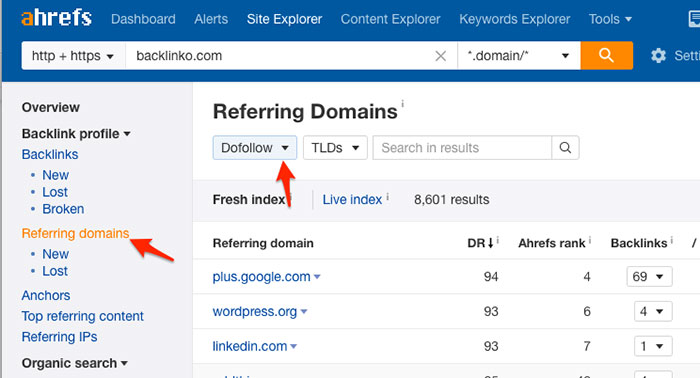
Task: Click info icon beside Ahrefs rank header
Action: pyautogui.click(x=589, y=241)
